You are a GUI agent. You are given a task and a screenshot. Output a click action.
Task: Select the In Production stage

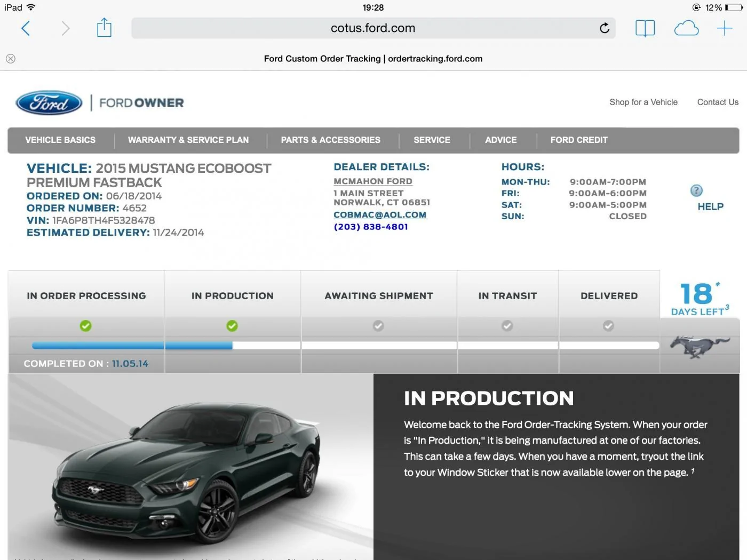pyautogui.click(x=233, y=296)
